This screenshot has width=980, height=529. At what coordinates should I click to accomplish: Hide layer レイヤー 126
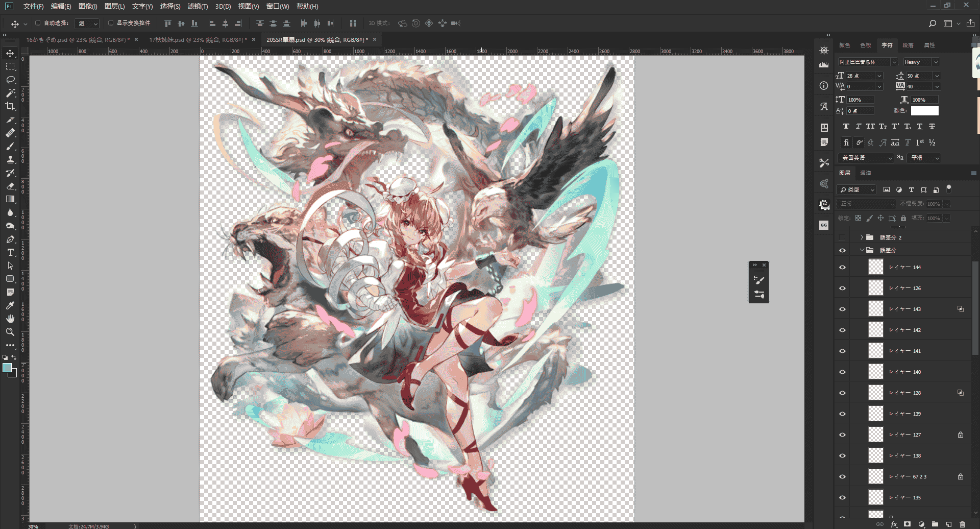tap(842, 288)
